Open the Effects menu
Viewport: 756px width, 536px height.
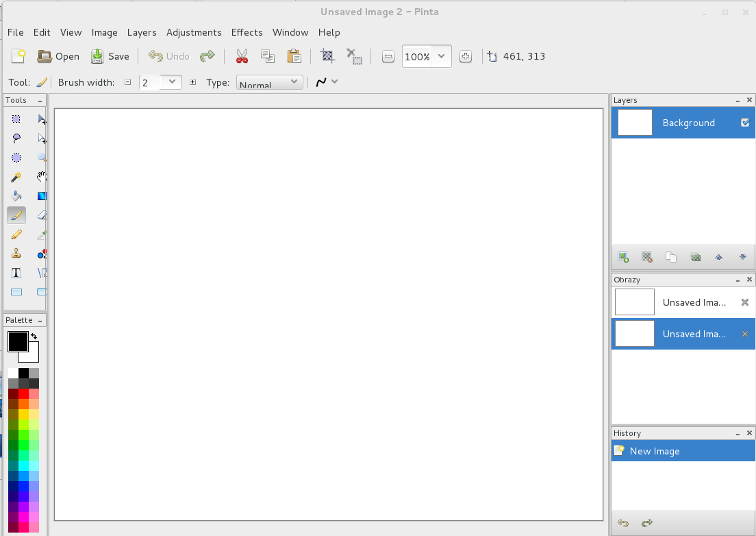pos(247,32)
